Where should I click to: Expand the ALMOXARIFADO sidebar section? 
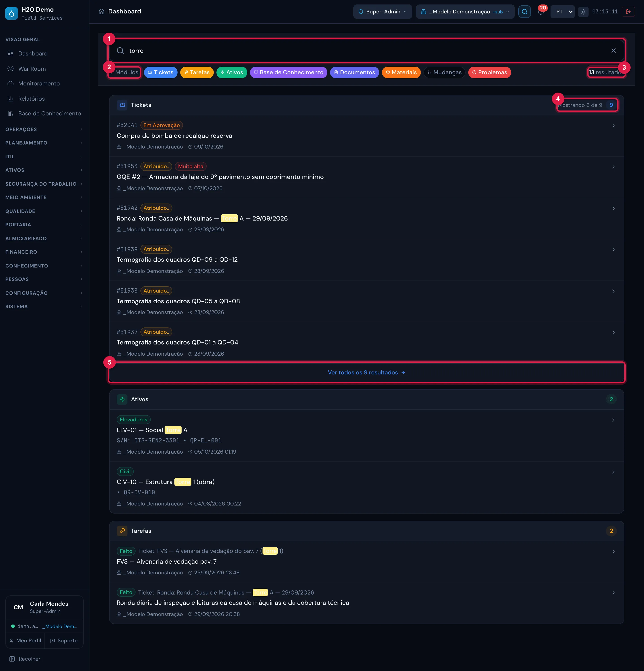[44, 238]
